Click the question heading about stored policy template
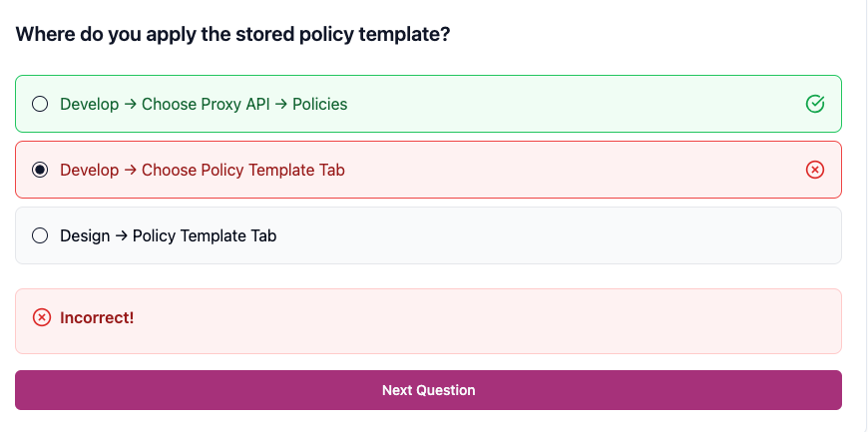The width and height of the screenshot is (868, 432). coord(232,34)
